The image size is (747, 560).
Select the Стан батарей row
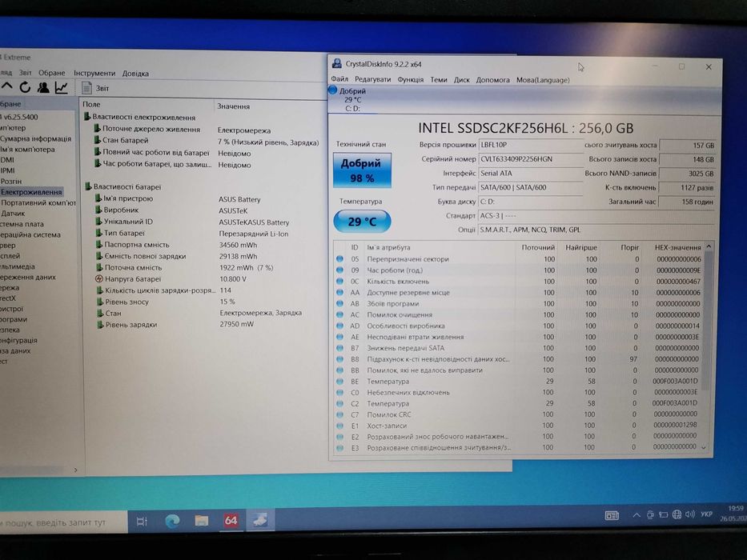click(207, 141)
